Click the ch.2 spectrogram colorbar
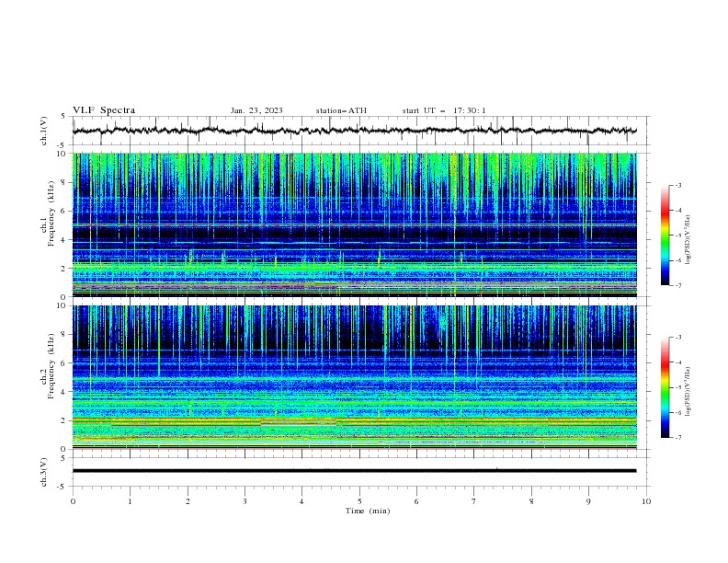 click(x=665, y=387)
